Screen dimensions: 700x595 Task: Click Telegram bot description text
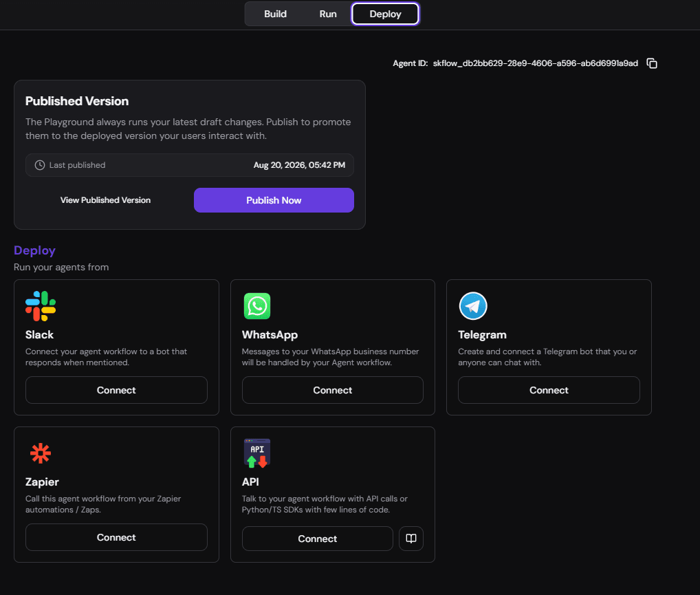[x=547, y=357]
